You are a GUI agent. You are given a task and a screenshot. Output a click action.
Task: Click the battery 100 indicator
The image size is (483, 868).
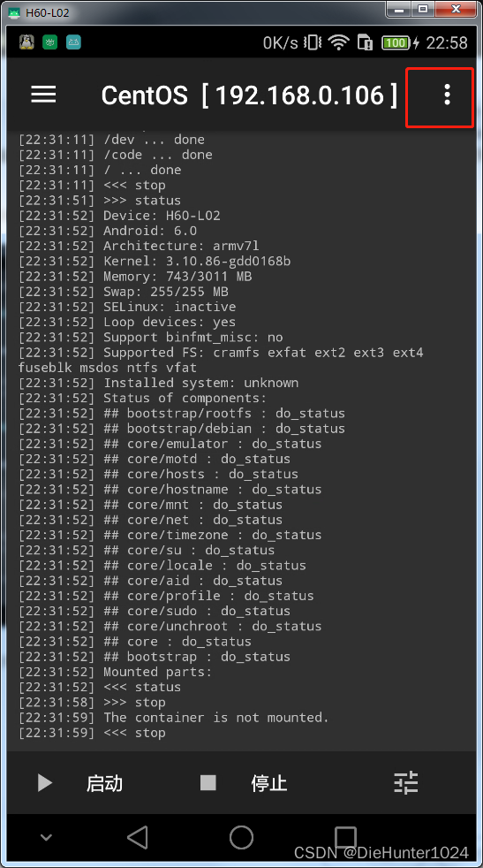tap(396, 42)
